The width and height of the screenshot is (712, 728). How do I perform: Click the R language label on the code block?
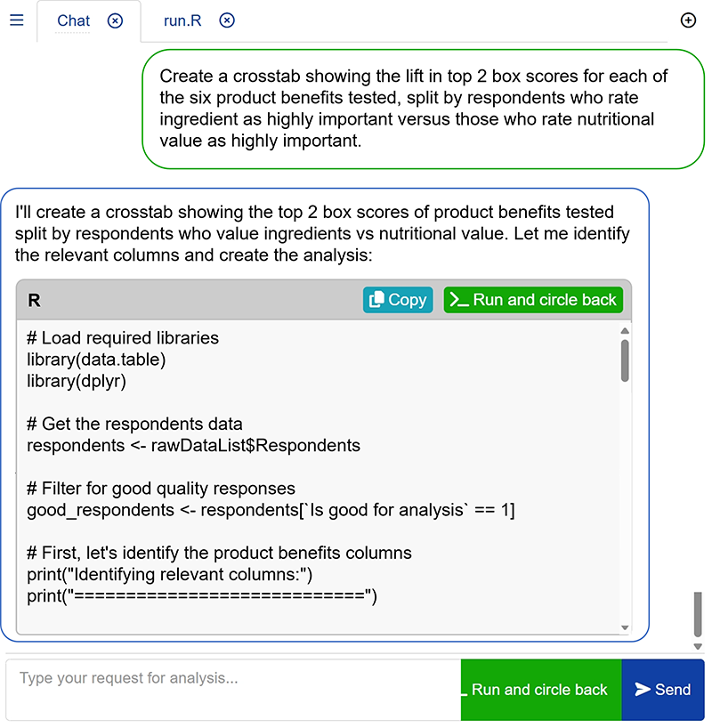(33, 300)
